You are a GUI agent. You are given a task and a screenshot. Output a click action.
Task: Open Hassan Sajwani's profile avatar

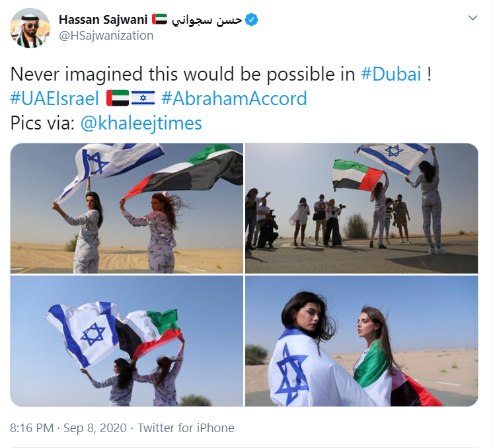(x=30, y=28)
